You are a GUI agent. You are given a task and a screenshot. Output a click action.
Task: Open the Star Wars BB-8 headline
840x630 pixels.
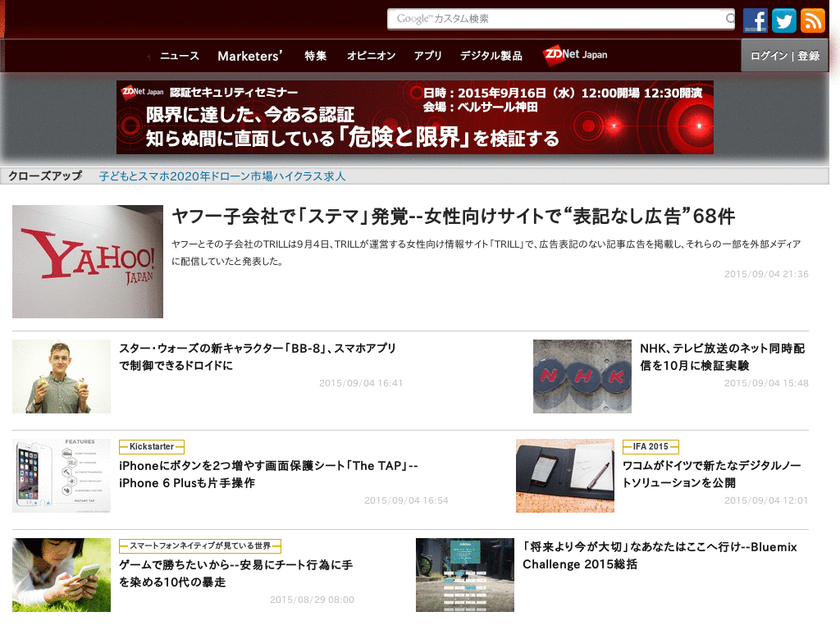coord(257,357)
